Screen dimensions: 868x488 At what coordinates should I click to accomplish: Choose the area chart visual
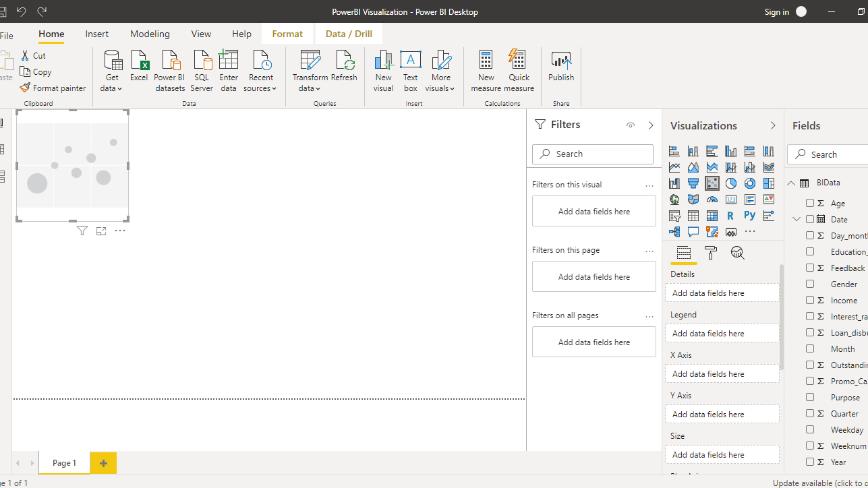(693, 167)
